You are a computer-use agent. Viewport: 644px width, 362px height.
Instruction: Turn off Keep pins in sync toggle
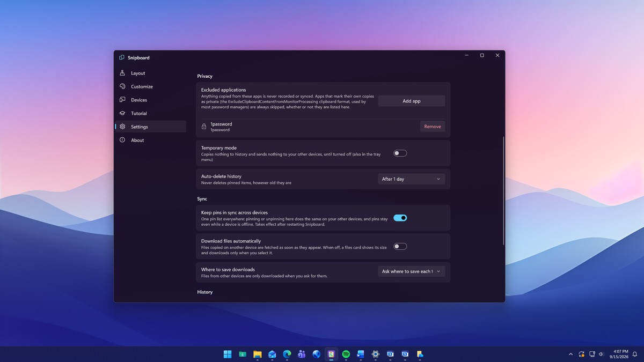pyautogui.click(x=400, y=218)
